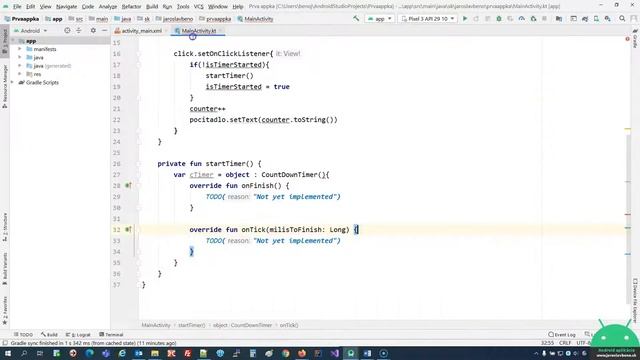Open the Logcat tool window button
This screenshot has height=360, width=640.
tap(78, 335)
